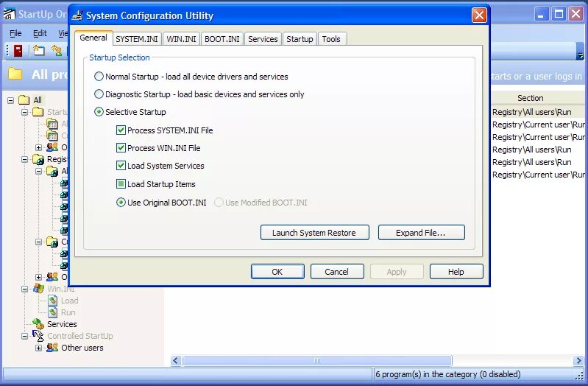
Task: Click the Controlled StartUp icon in the tree
Action: click(38, 336)
